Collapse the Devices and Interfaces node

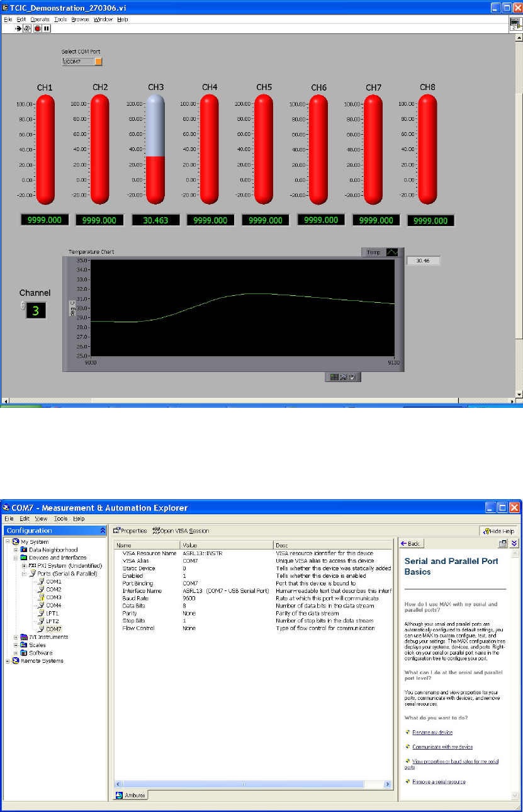(16, 558)
